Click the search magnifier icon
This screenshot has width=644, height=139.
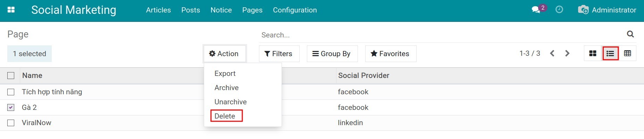[x=630, y=34]
